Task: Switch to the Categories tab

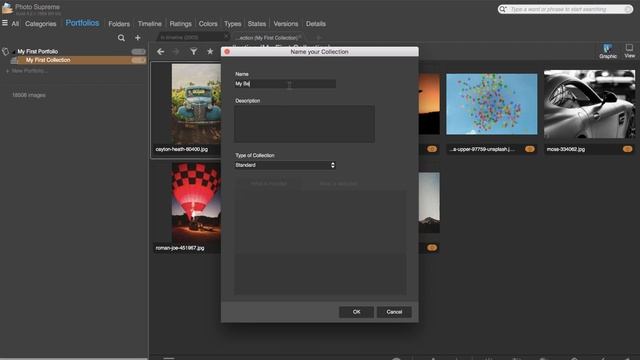Action: pos(40,24)
